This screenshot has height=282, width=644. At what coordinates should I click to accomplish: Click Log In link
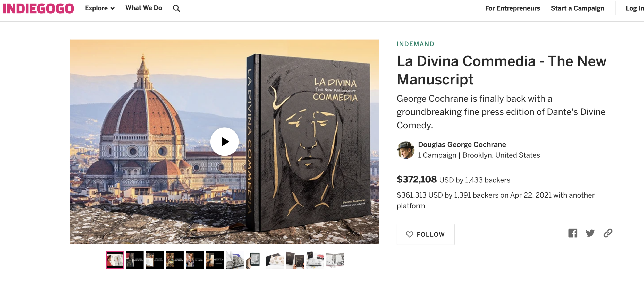(x=635, y=8)
